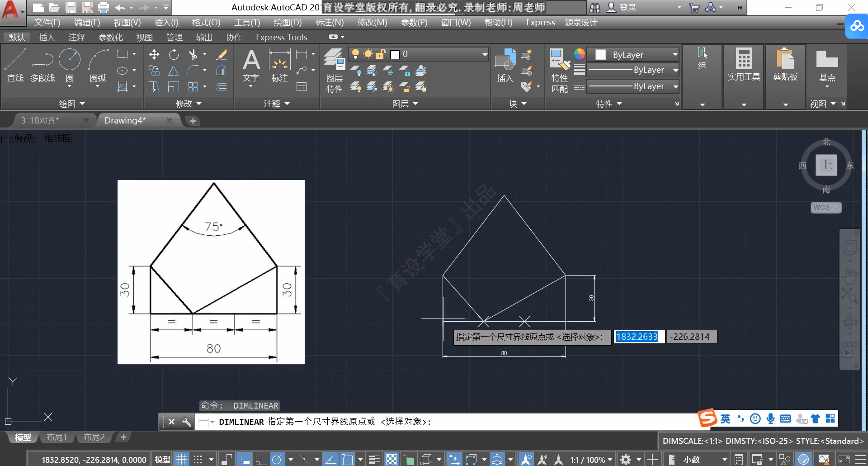Open the 绘图(D) menu

click(x=288, y=22)
